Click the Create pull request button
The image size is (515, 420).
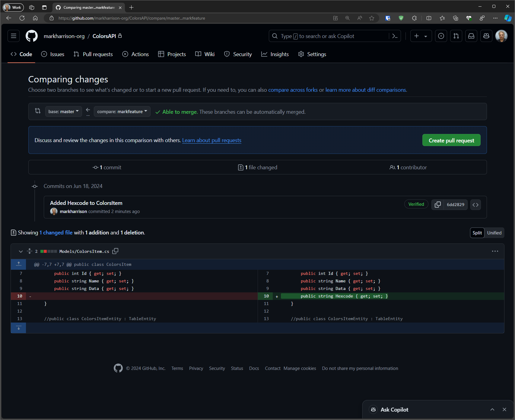pyautogui.click(x=451, y=140)
